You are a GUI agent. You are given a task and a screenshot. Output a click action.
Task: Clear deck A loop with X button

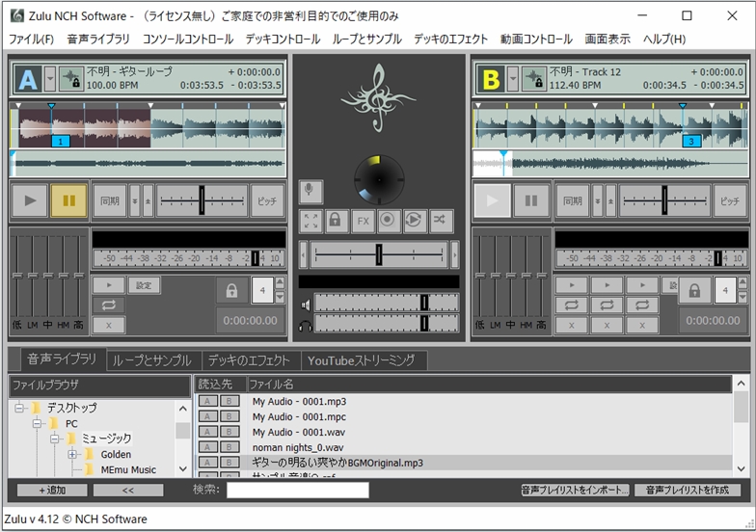(108, 326)
